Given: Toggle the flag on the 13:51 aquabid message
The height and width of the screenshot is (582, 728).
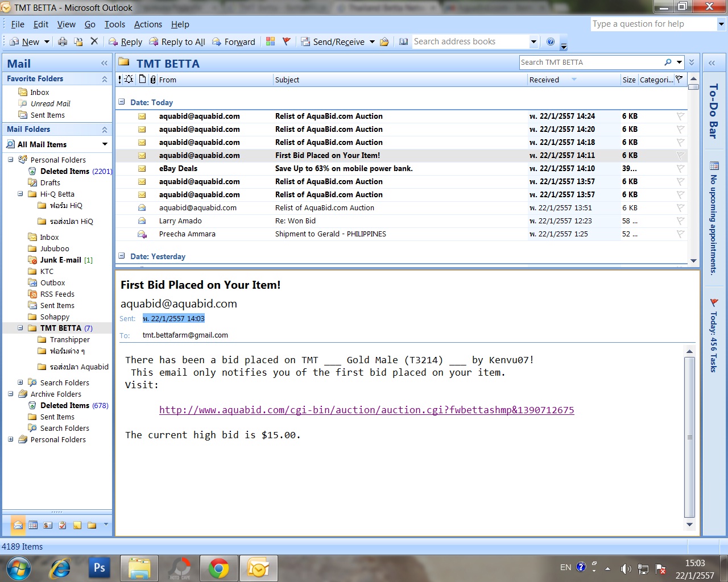Looking at the screenshot, I should pos(680,207).
